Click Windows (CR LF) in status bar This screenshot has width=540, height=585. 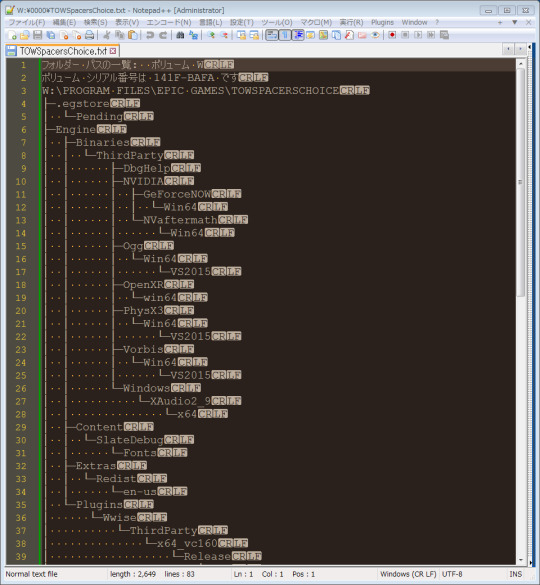[x=408, y=574]
